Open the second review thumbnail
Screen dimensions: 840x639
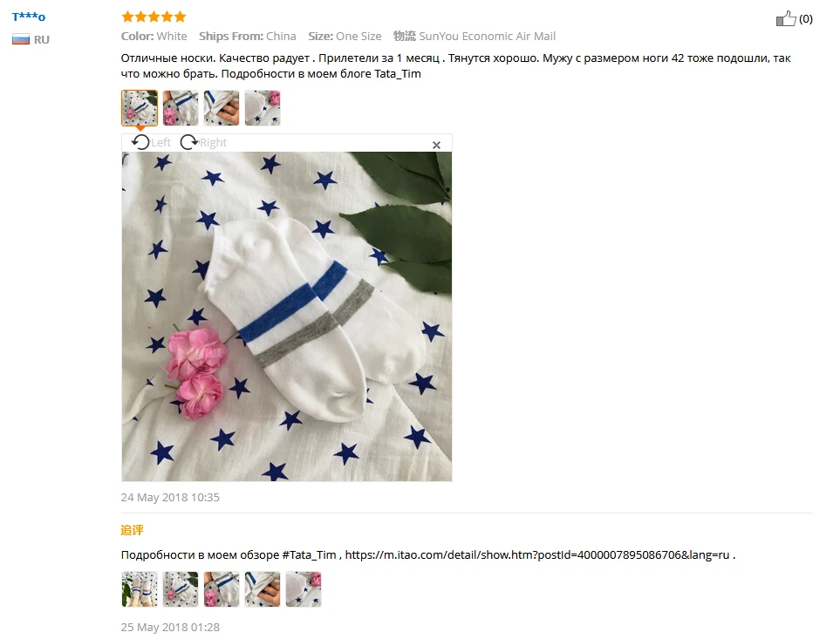pyautogui.click(x=181, y=108)
